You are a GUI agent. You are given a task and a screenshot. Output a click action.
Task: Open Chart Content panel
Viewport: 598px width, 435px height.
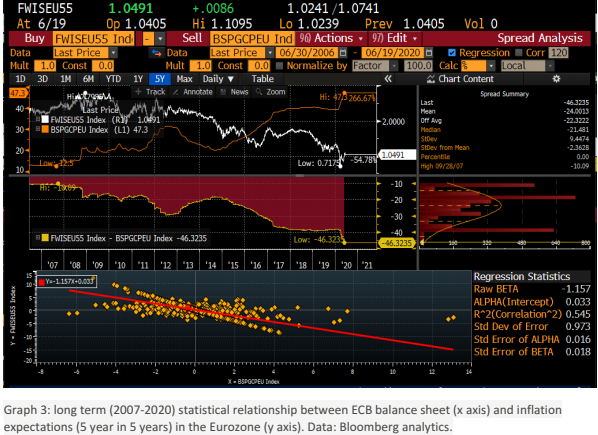460,79
